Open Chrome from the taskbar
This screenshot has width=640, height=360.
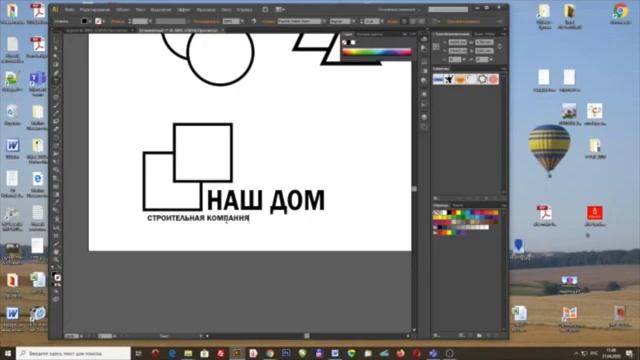coord(270,353)
